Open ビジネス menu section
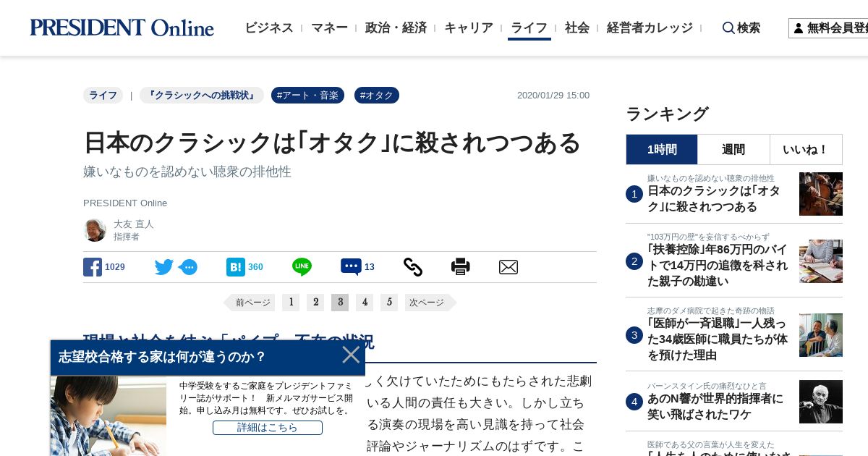Screen dimensions: 868x456 269,28
